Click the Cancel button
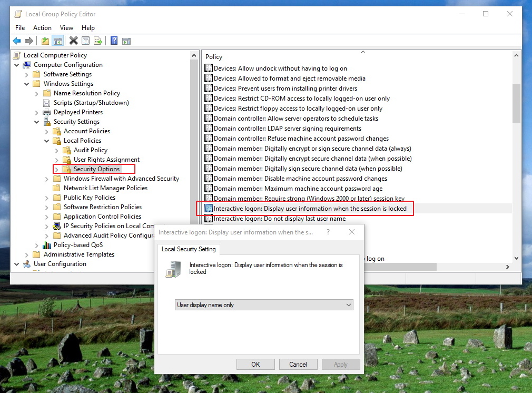 point(298,364)
